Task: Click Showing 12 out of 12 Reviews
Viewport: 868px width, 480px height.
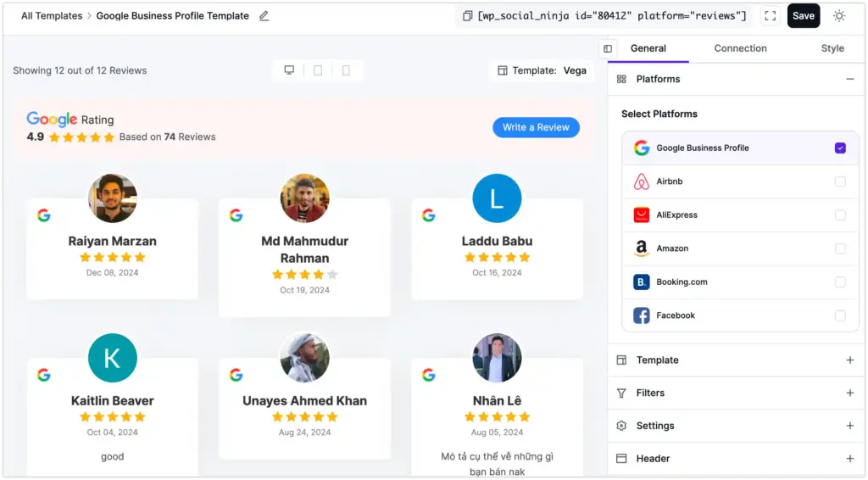Action: point(80,71)
